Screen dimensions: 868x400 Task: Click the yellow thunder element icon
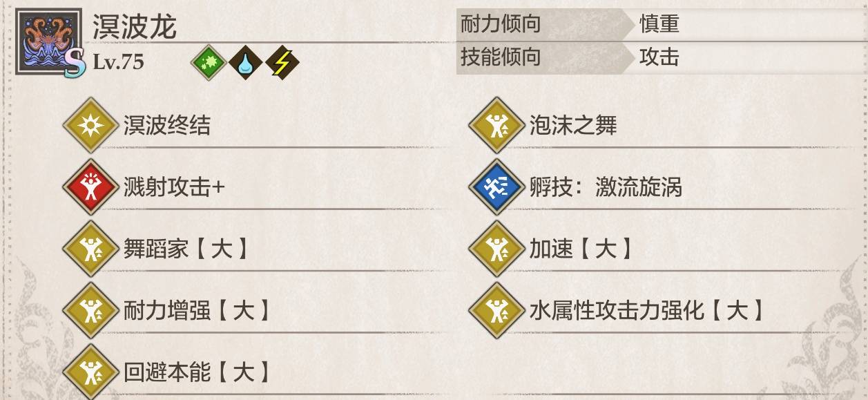(x=282, y=64)
